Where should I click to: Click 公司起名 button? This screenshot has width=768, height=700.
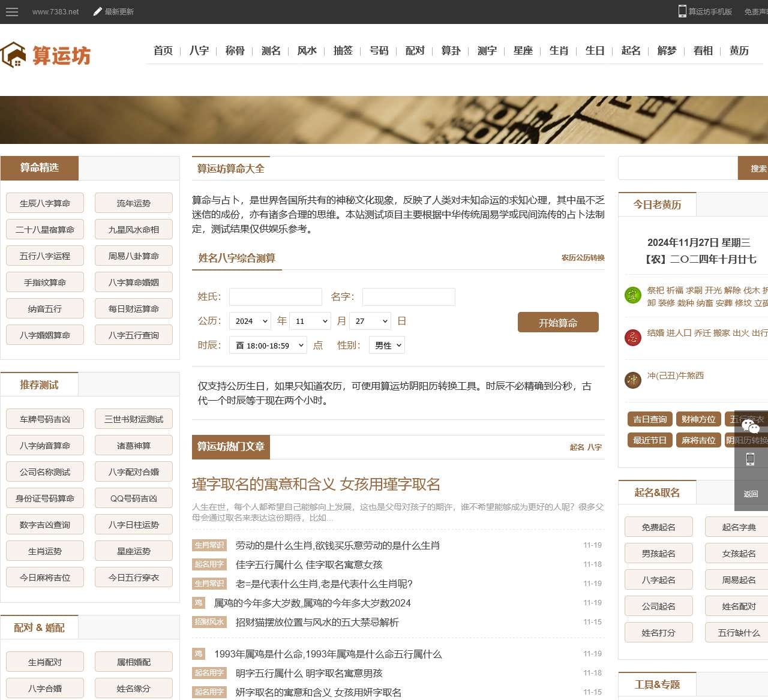pos(659,606)
